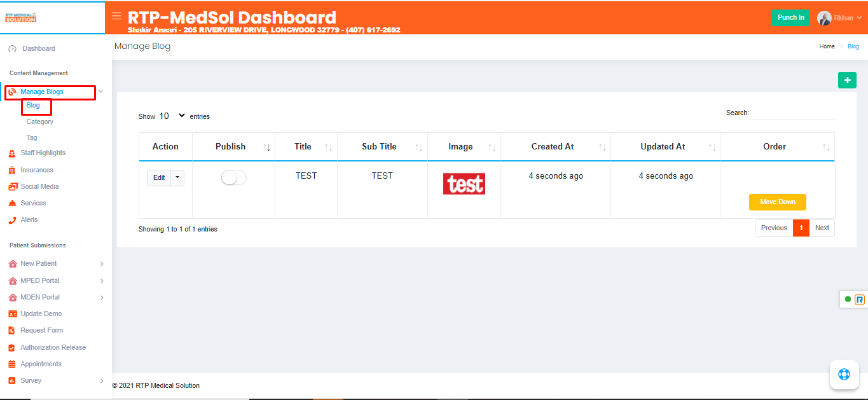Click the RTP Medical Solution logo
The image size is (868, 400).
21,17
